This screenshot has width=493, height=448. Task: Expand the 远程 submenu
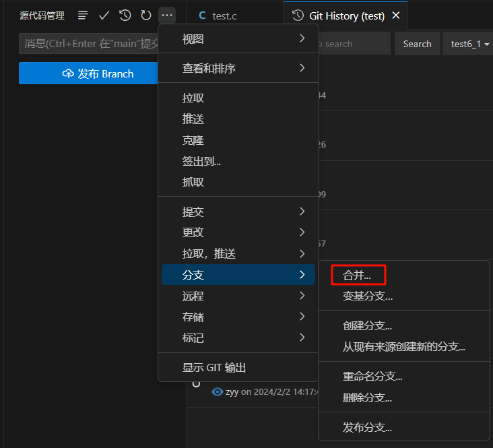pyautogui.click(x=238, y=296)
